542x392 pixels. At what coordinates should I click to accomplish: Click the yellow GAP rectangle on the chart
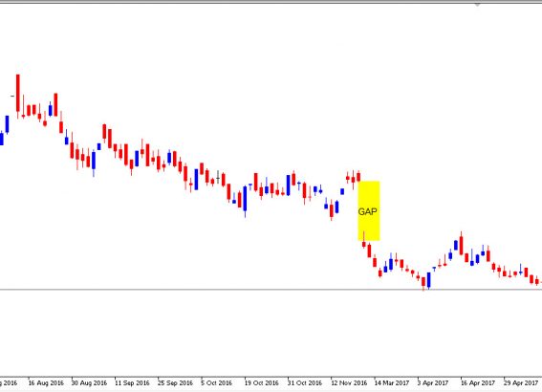369,210
